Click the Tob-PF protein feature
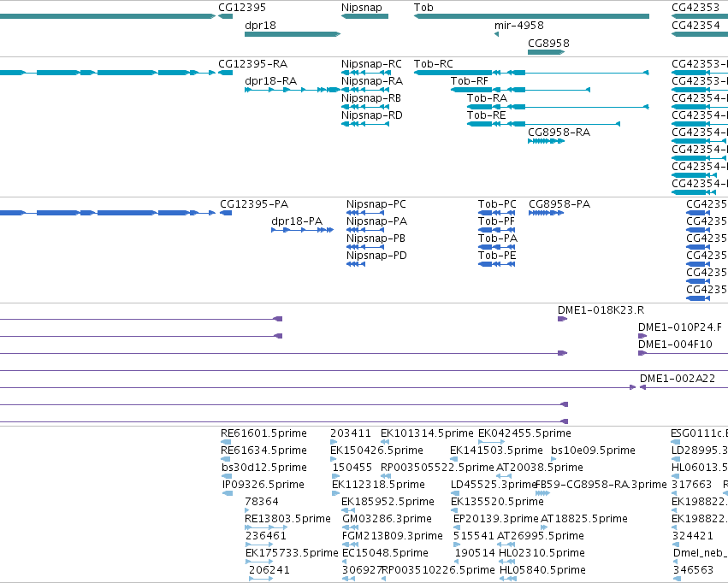This screenshot has width=728, height=583. tap(496, 230)
